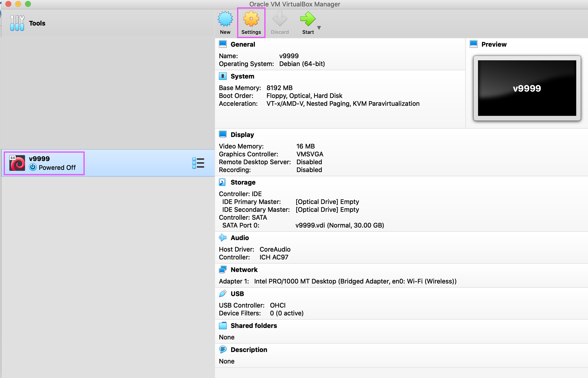Select the v9999 Powered Off VM entry

pos(52,163)
